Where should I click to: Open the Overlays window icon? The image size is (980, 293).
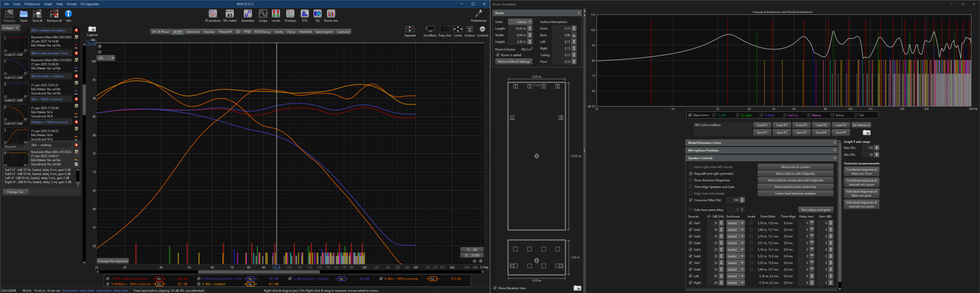click(x=290, y=13)
